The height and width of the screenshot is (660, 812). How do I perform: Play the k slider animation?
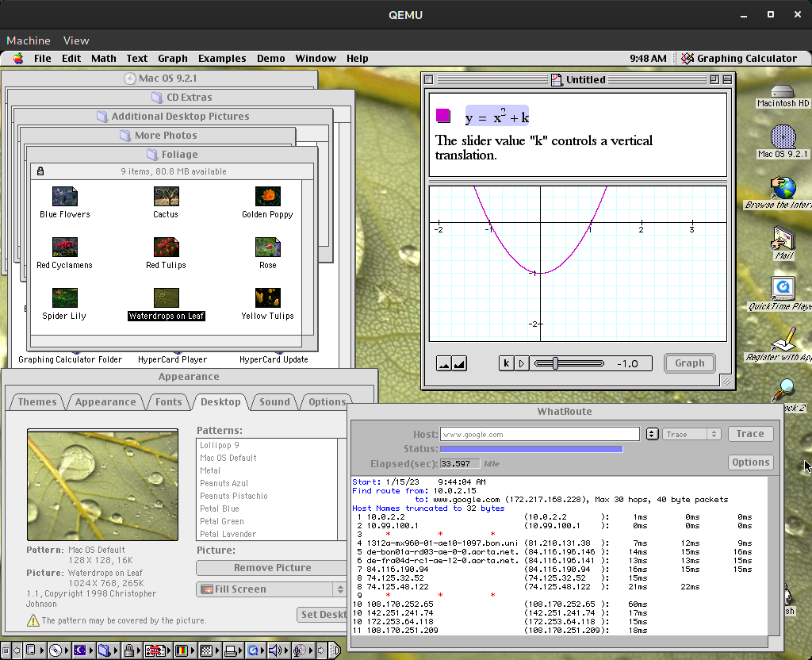pos(522,363)
